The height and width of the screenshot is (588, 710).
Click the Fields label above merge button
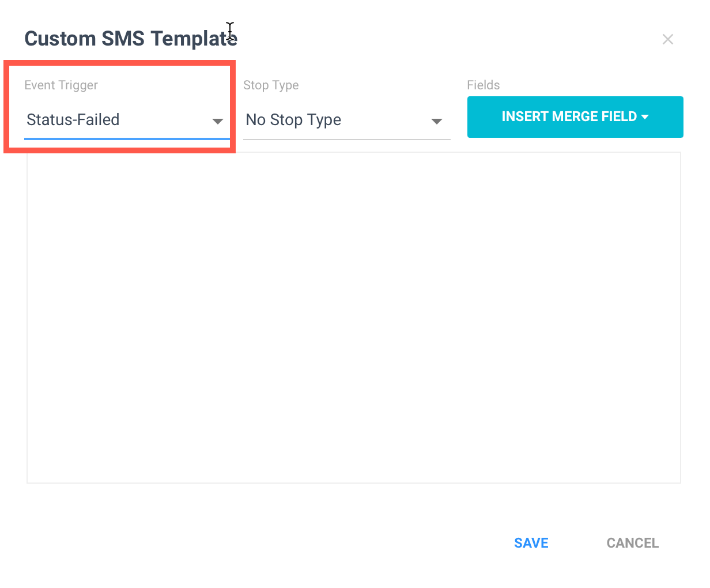coord(484,85)
